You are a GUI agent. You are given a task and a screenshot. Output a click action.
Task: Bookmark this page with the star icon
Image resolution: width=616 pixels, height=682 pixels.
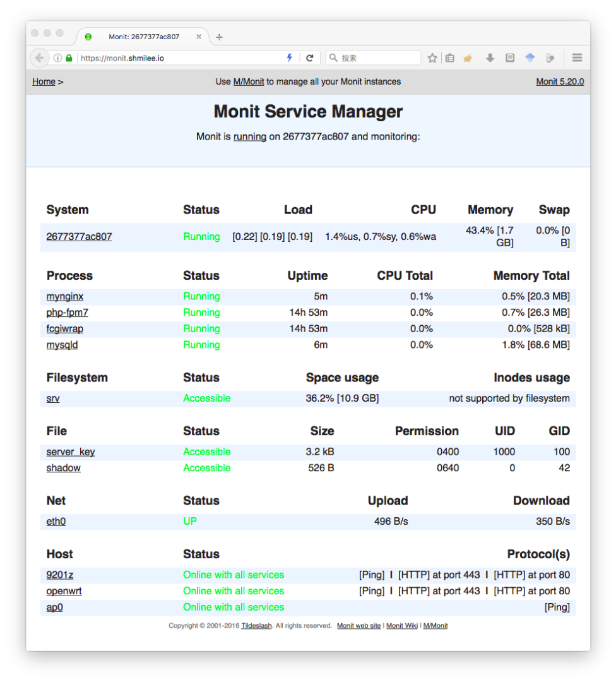432,58
